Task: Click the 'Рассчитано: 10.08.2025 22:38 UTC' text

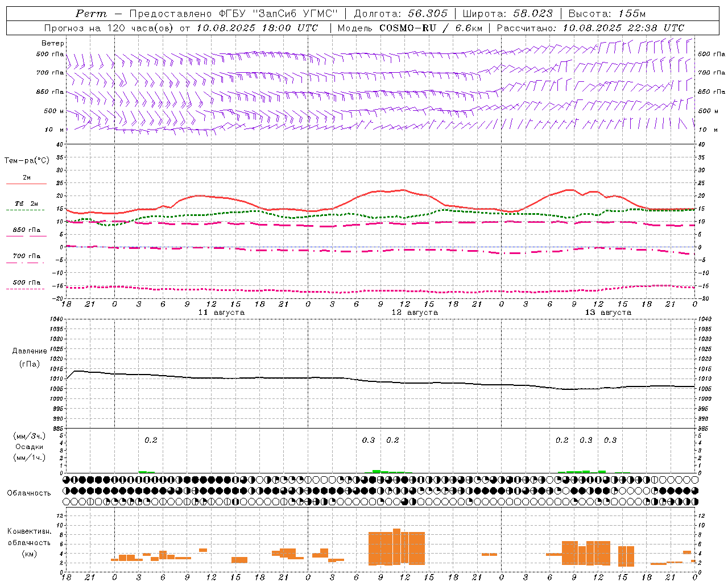Action: click(590, 28)
